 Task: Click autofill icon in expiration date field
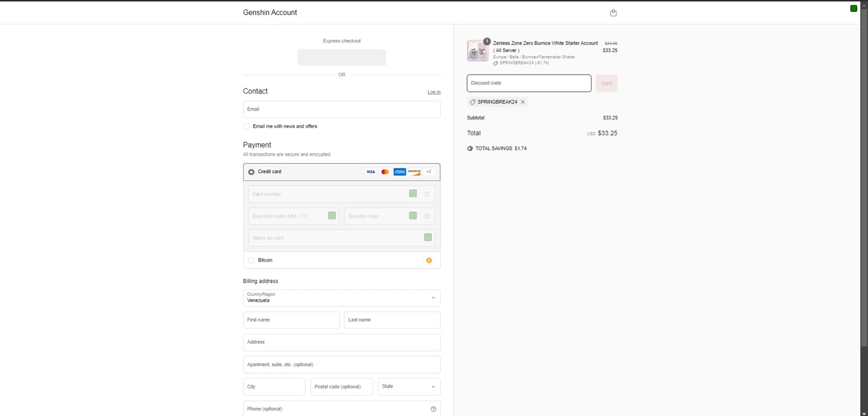coord(332,215)
